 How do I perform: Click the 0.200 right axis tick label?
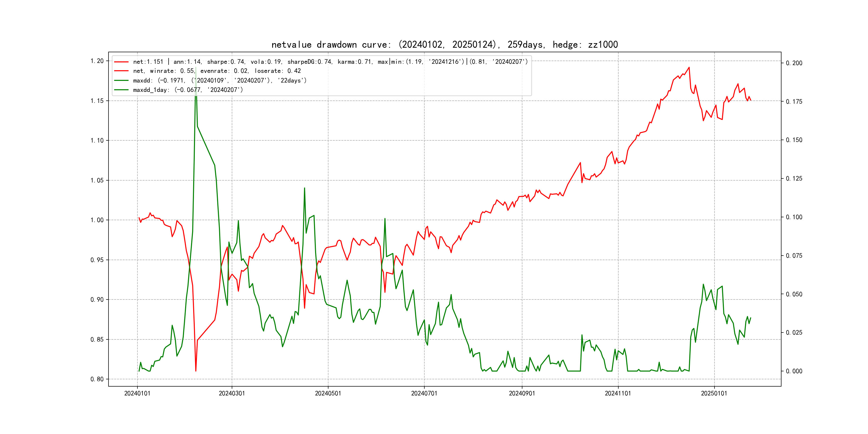click(794, 63)
